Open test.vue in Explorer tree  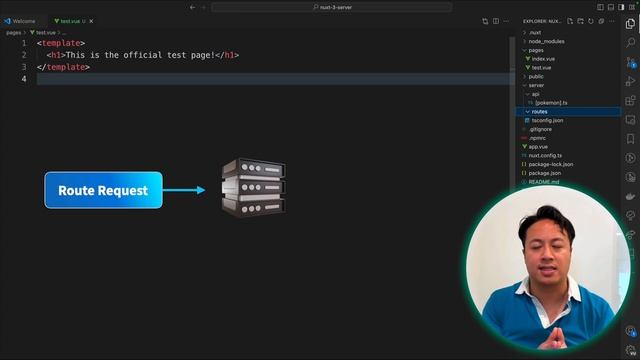point(541,68)
